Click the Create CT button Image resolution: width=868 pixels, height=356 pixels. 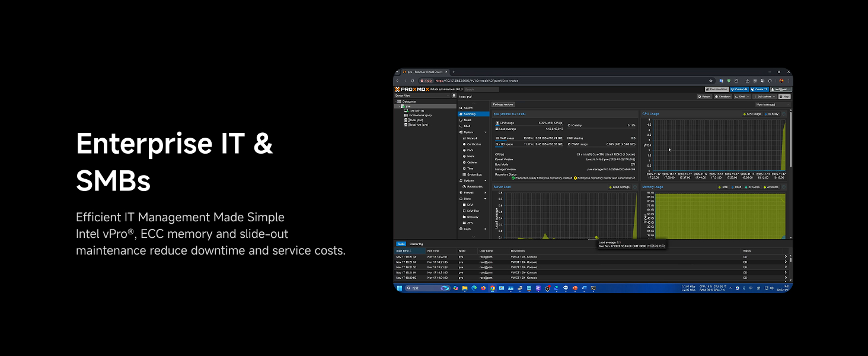click(759, 89)
